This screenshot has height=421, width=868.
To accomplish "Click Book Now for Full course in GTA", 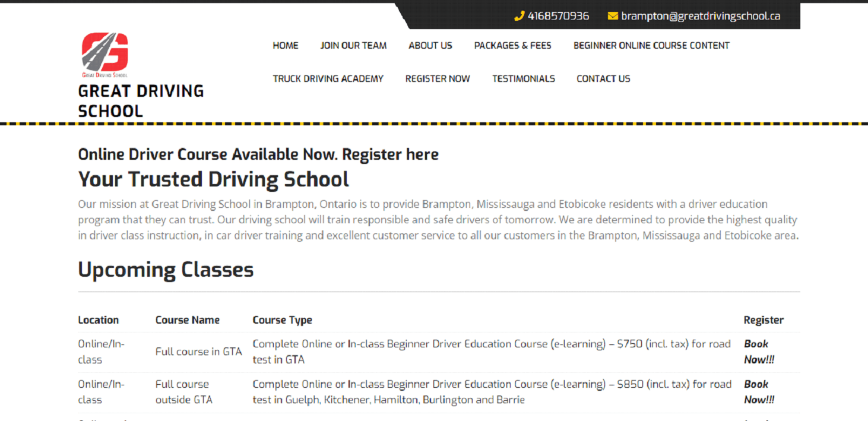I will pyautogui.click(x=759, y=352).
